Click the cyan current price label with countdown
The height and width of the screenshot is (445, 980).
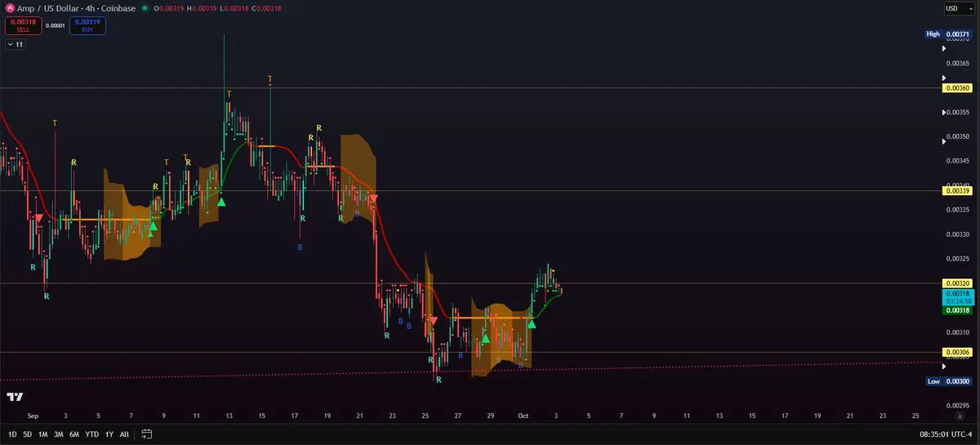[x=957, y=297]
